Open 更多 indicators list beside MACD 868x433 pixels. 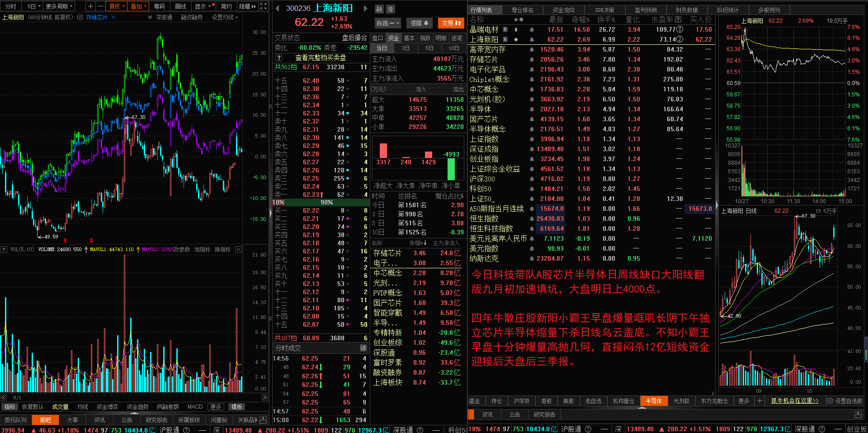[216, 407]
